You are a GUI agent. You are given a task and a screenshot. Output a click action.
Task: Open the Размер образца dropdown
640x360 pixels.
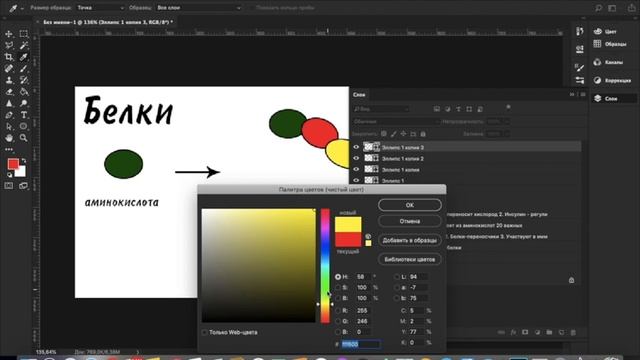click(x=100, y=8)
